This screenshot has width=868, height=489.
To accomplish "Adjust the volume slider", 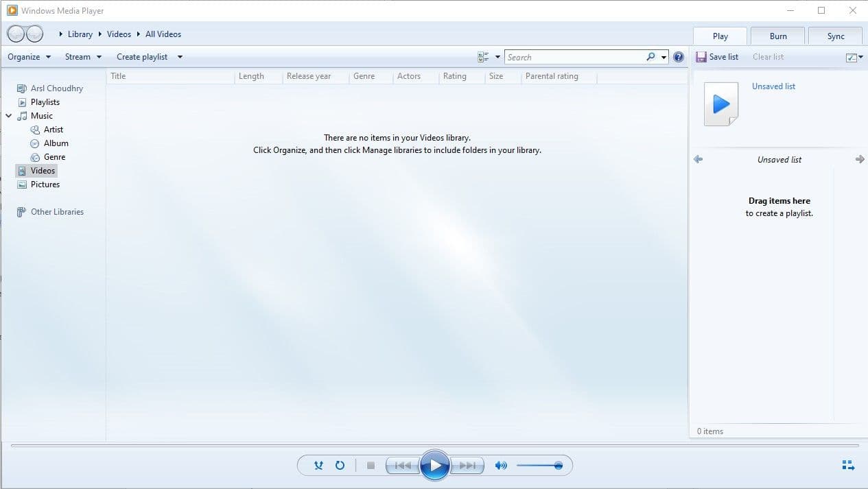I will tap(539, 466).
